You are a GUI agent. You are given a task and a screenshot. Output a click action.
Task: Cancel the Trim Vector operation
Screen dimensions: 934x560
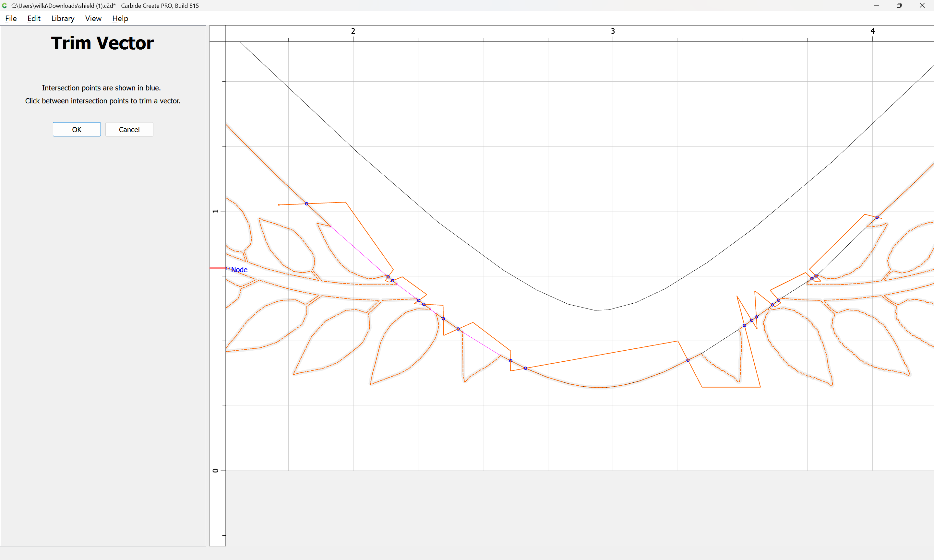coord(129,129)
